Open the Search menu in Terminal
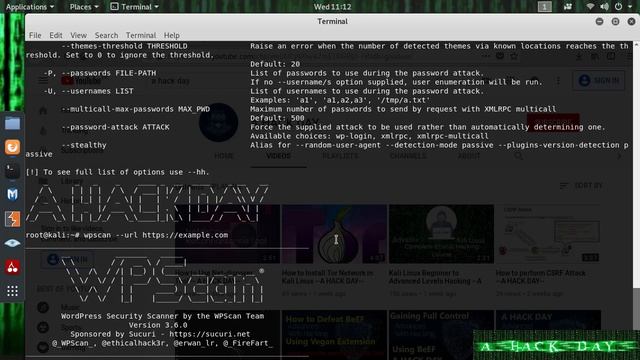Viewport: 640px width, 360px height. tap(106, 35)
